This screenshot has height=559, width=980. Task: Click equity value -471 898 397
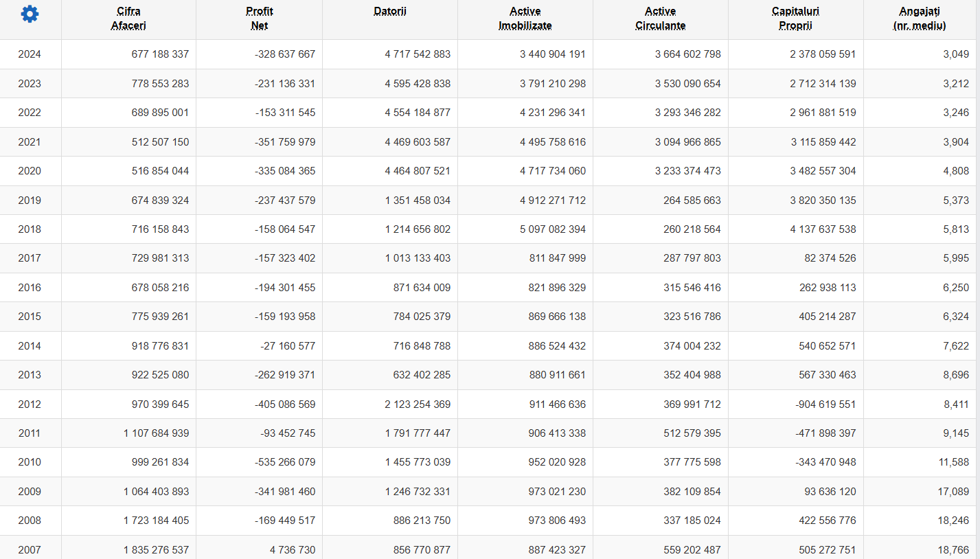pos(826,433)
